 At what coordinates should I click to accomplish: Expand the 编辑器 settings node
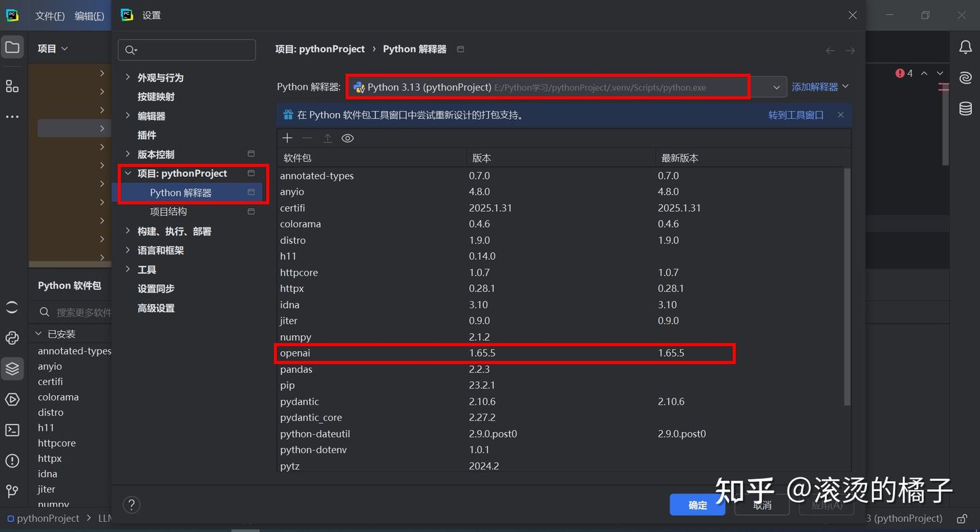(127, 116)
